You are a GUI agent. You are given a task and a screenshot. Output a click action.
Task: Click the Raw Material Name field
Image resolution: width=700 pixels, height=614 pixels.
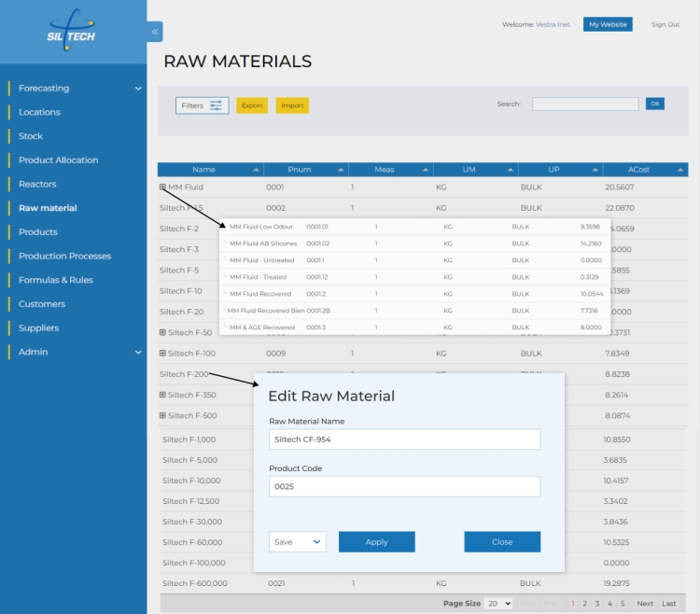click(404, 440)
